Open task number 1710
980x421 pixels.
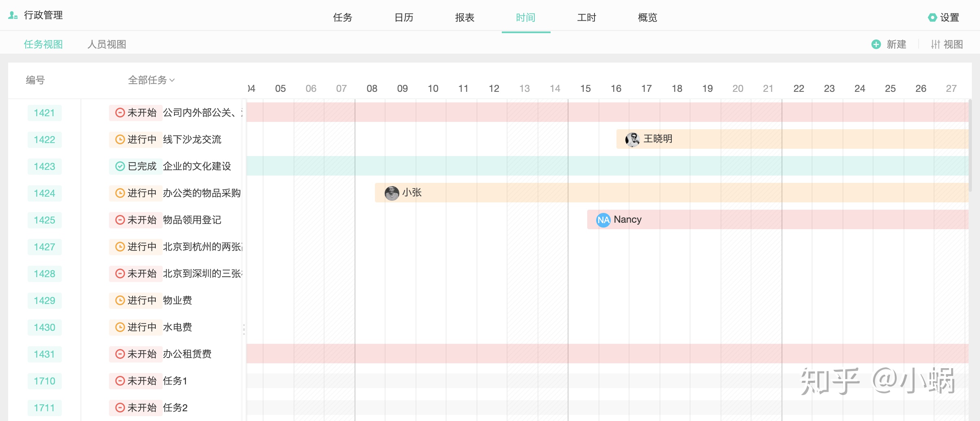pyautogui.click(x=45, y=381)
